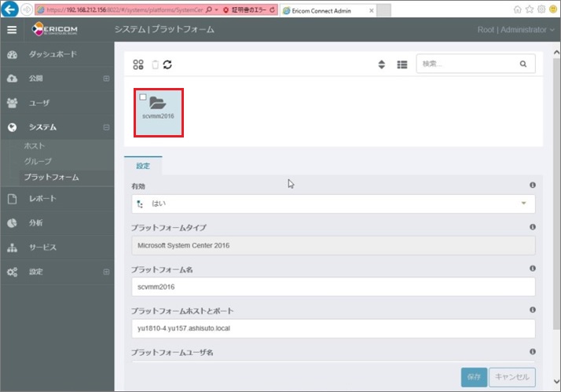Open ホスト under システム
Viewport: 561px width, 392px height.
click(x=35, y=146)
